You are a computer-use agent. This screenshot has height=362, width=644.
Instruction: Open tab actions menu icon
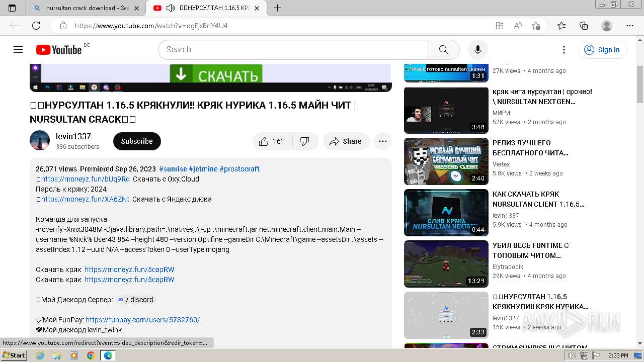click(13, 8)
